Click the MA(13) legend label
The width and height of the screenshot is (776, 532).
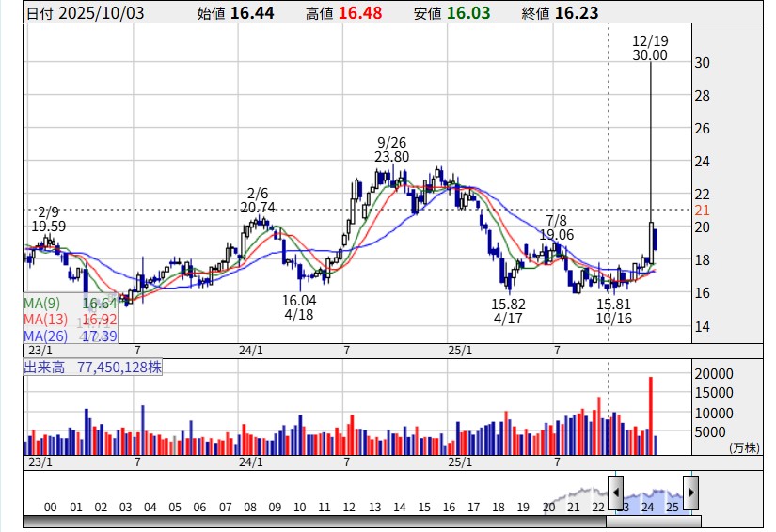coord(44,320)
